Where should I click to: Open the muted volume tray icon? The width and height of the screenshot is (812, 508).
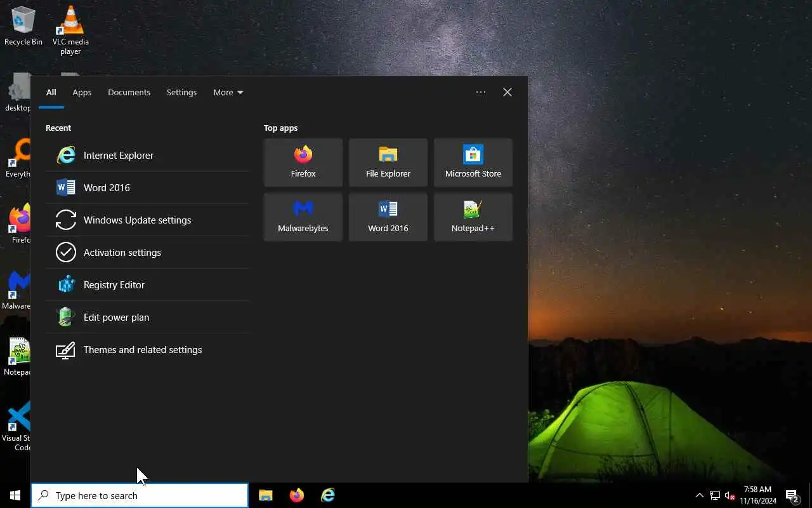[x=730, y=495]
